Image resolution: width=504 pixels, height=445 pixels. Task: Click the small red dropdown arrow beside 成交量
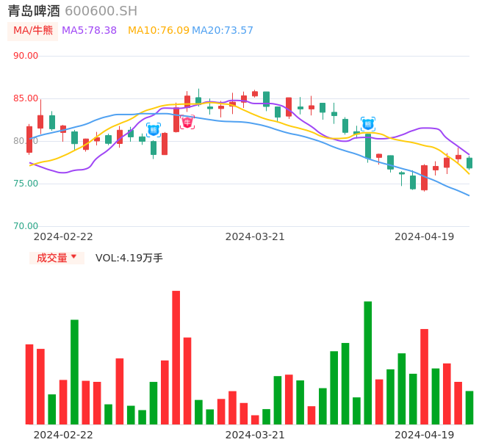click(73, 258)
